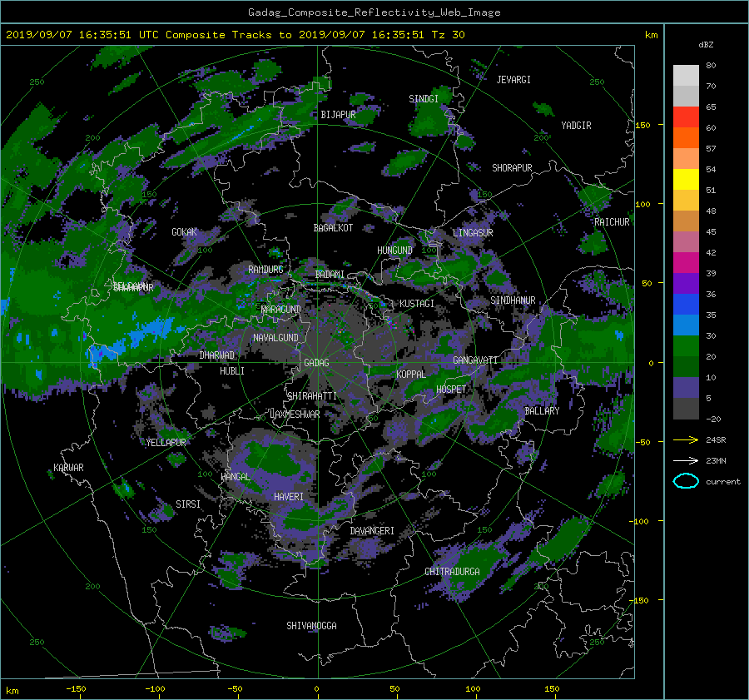The width and height of the screenshot is (749, 700).
Task: Click the KOPPAL city label
Action: pos(411,375)
